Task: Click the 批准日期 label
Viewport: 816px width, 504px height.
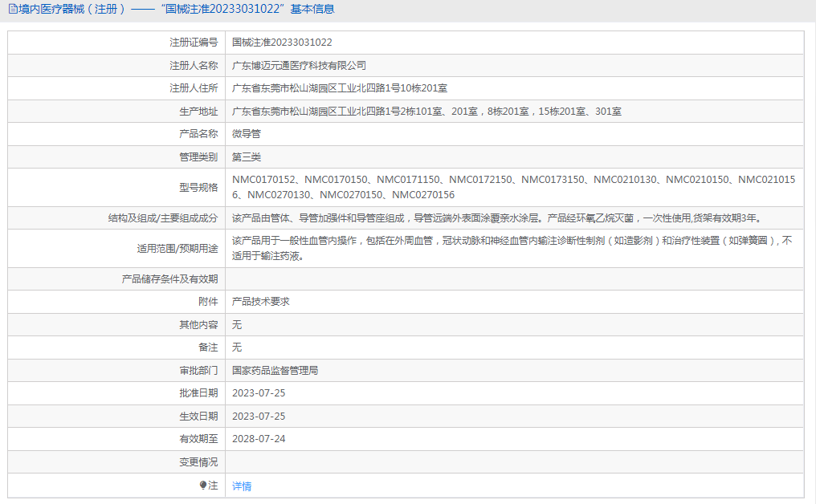Action: 198,393
